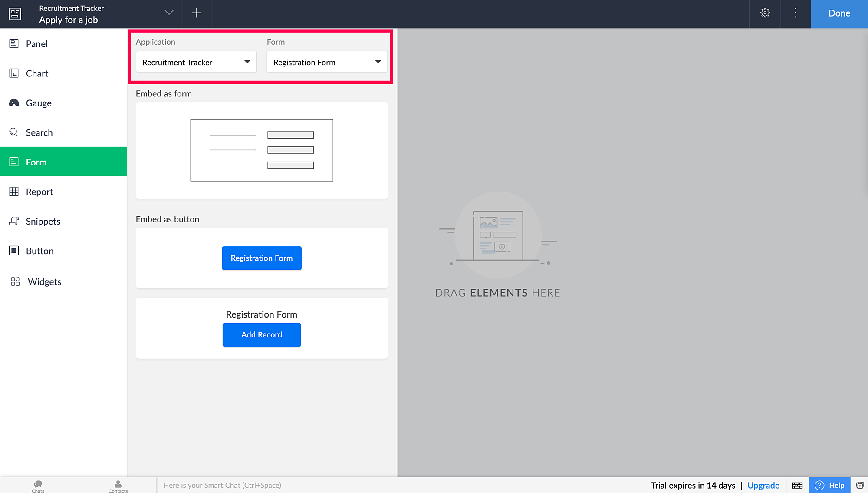Click the Embed as form thumbnail
868x493 pixels.
pos(261,150)
